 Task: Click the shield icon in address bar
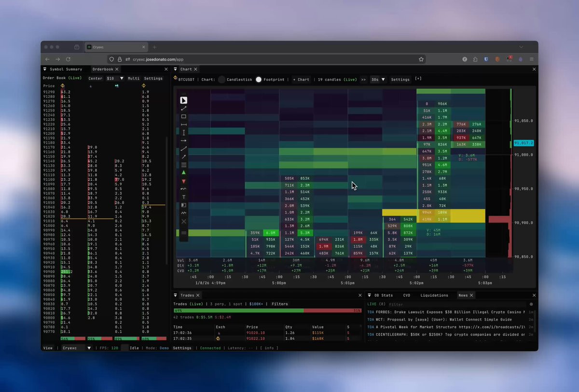(111, 59)
